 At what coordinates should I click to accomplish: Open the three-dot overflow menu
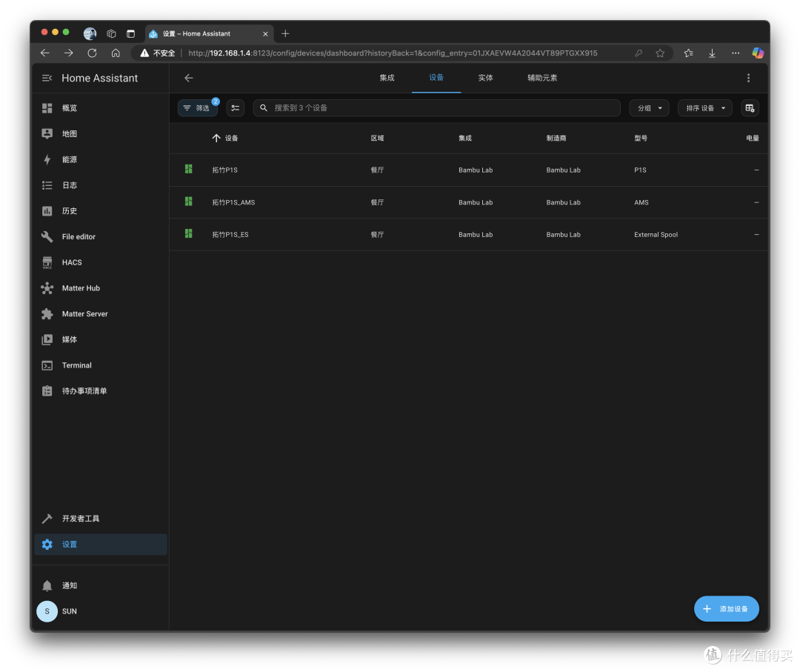[x=748, y=78]
